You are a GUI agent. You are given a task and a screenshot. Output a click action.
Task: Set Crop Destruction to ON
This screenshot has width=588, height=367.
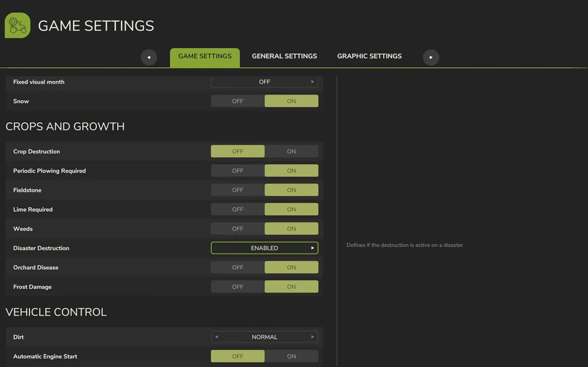(x=291, y=151)
